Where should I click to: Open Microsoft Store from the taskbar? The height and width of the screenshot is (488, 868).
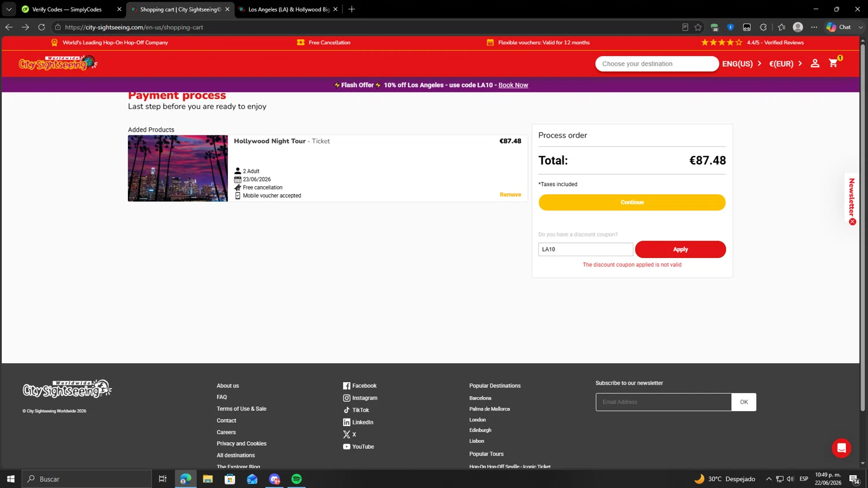(230, 479)
